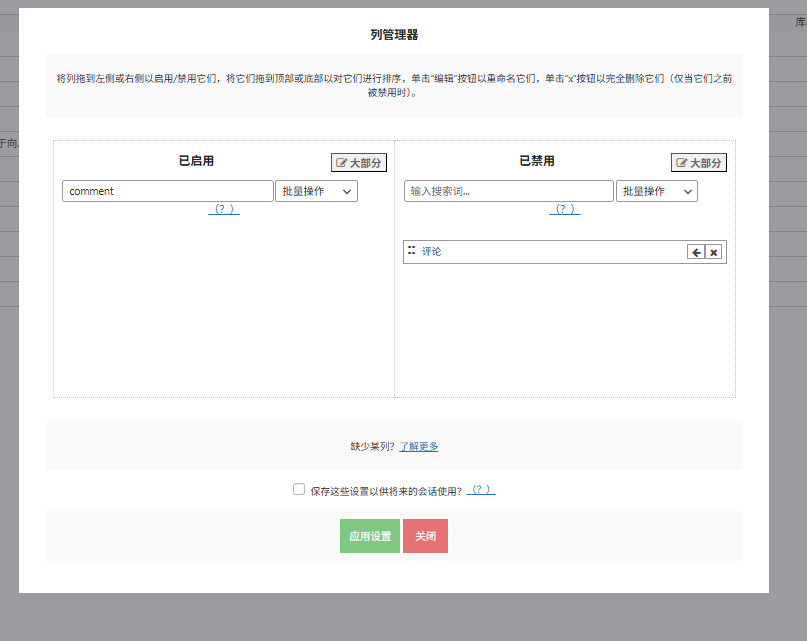Image resolution: width=807 pixels, height=641 pixels.
Task: Check the 保存这些设置以供将来的会话使用 checkbox
Action: pyautogui.click(x=299, y=488)
